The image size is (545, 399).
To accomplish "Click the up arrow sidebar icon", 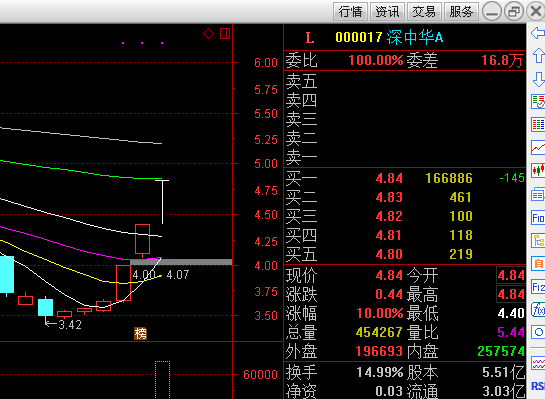I will (538, 56).
